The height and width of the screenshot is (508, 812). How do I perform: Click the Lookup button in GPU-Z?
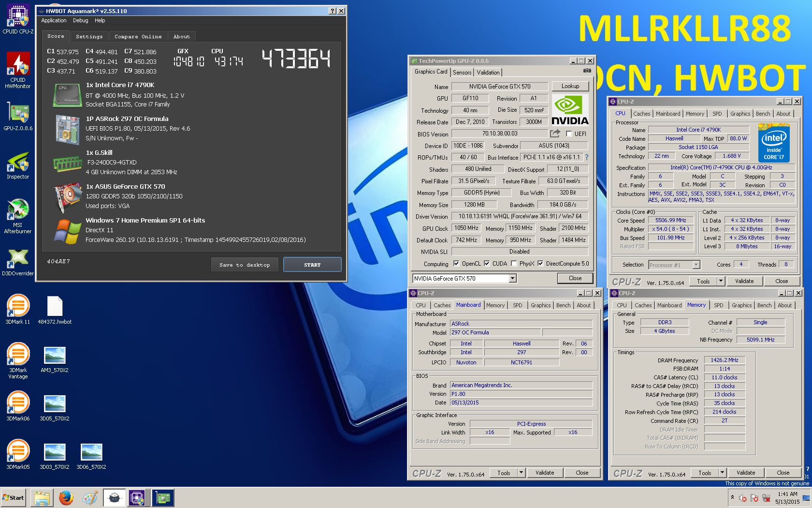(570, 86)
